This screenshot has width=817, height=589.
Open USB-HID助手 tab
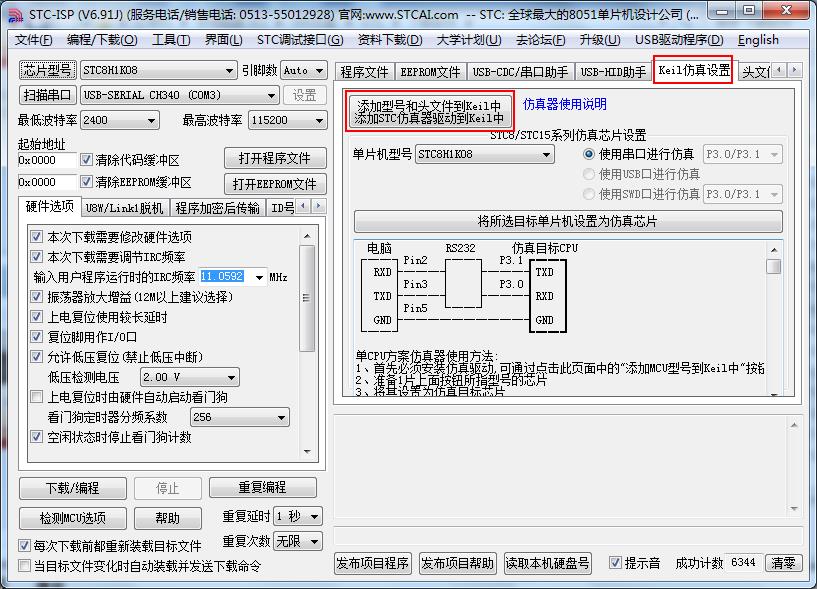613,72
